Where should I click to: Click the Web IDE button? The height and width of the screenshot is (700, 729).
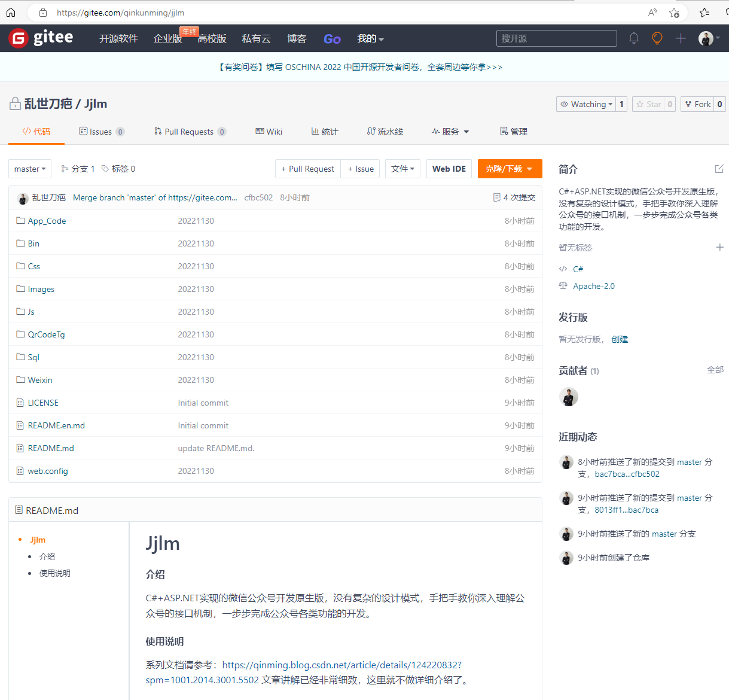click(x=449, y=169)
